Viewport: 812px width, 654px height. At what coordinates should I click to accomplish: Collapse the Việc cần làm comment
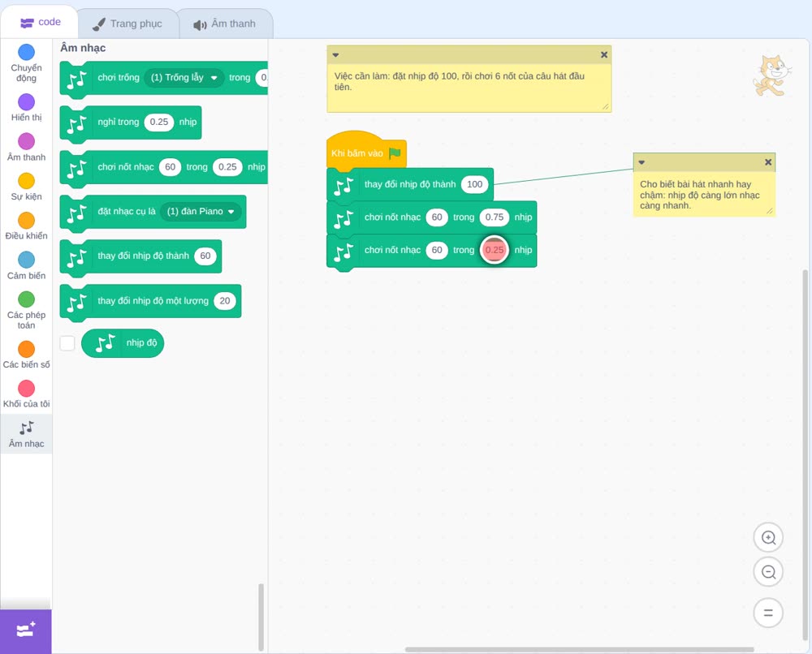coord(335,55)
